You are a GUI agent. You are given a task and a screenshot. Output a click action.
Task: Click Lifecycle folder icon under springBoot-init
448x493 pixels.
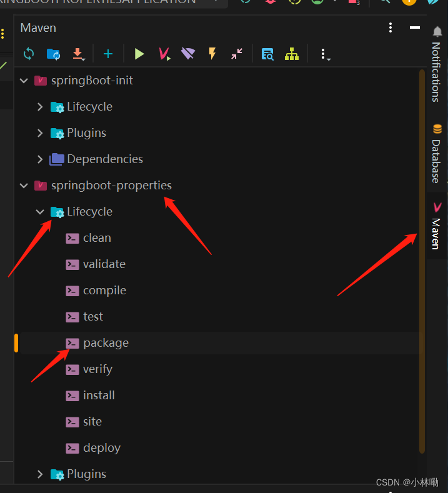click(x=57, y=107)
